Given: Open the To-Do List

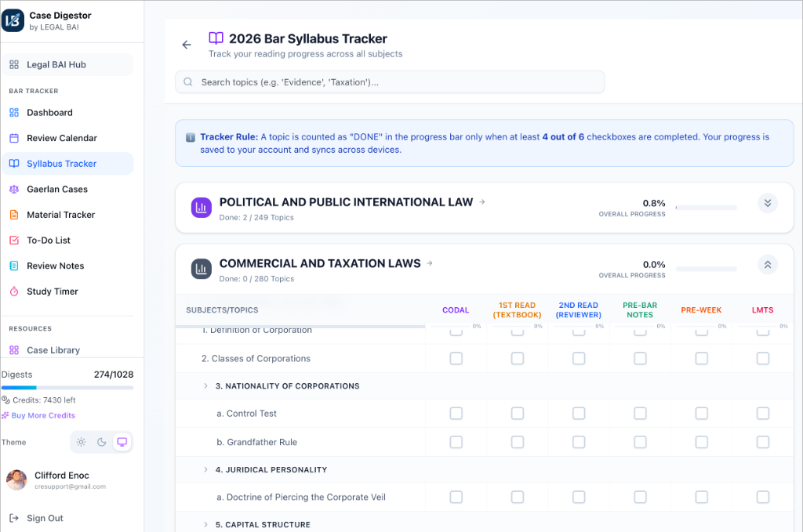Looking at the screenshot, I should (x=47, y=240).
